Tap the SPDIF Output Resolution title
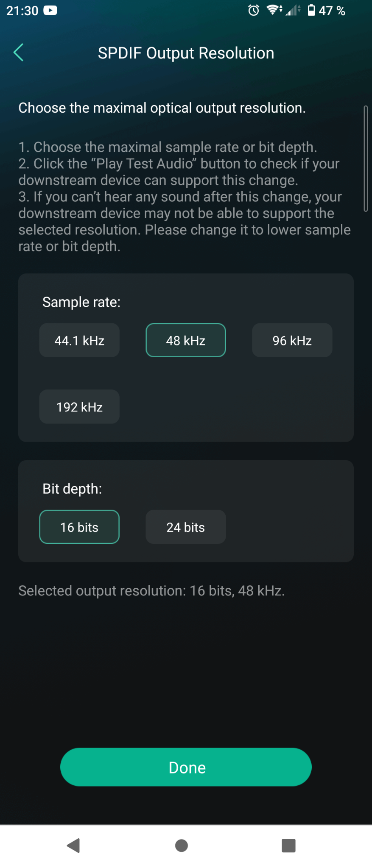The width and height of the screenshot is (372, 868). point(186,53)
